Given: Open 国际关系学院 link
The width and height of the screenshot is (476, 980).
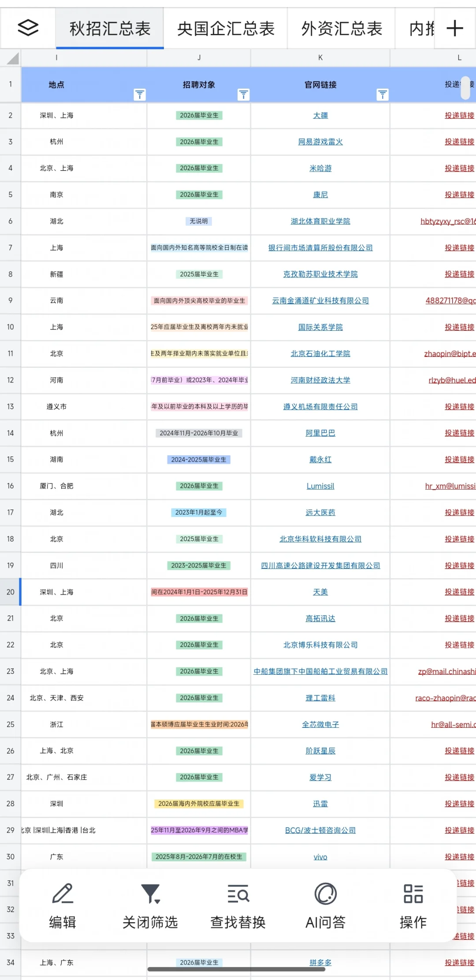Looking at the screenshot, I should pos(320,327).
